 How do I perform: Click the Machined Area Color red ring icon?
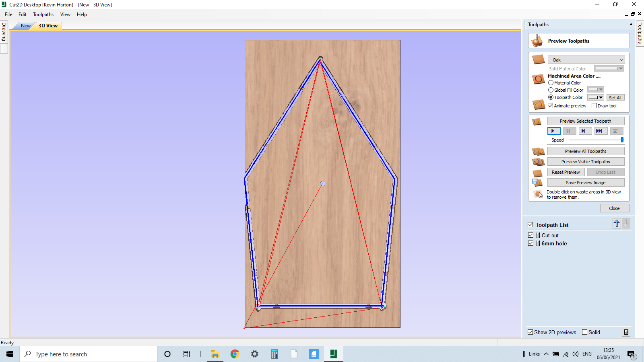[x=538, y=79]
